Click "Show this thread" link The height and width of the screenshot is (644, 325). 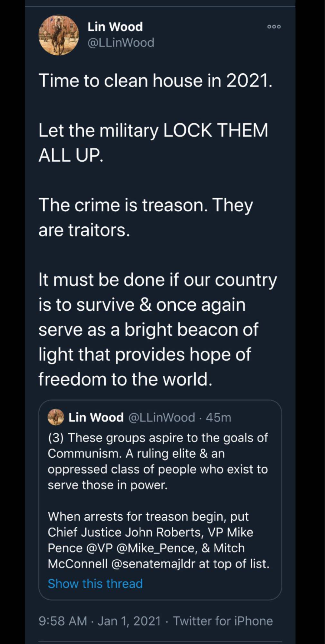(x=95, y=584)
